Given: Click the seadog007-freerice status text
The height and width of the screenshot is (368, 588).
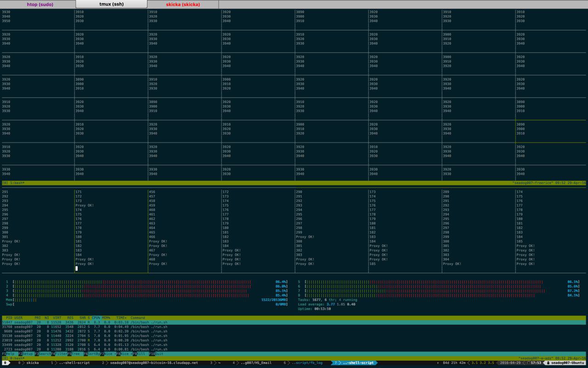Looking at the screenshot, I should click(x=533, y=183).
